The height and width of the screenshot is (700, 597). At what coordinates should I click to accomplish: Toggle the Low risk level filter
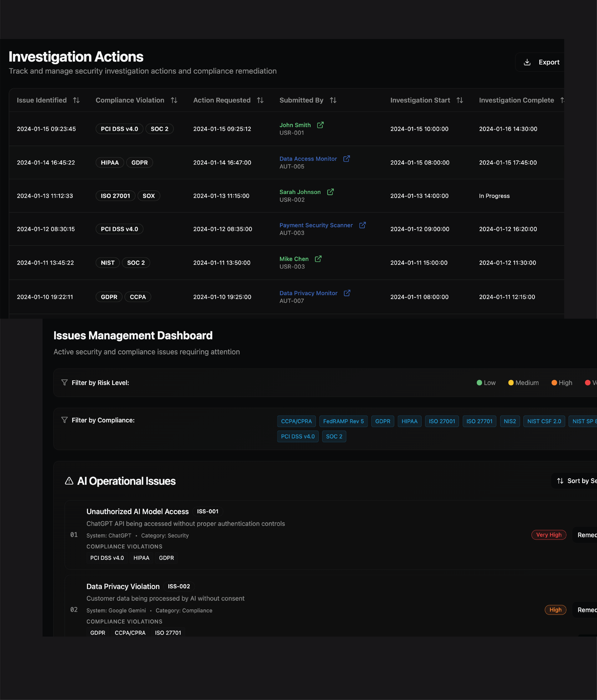486,383
